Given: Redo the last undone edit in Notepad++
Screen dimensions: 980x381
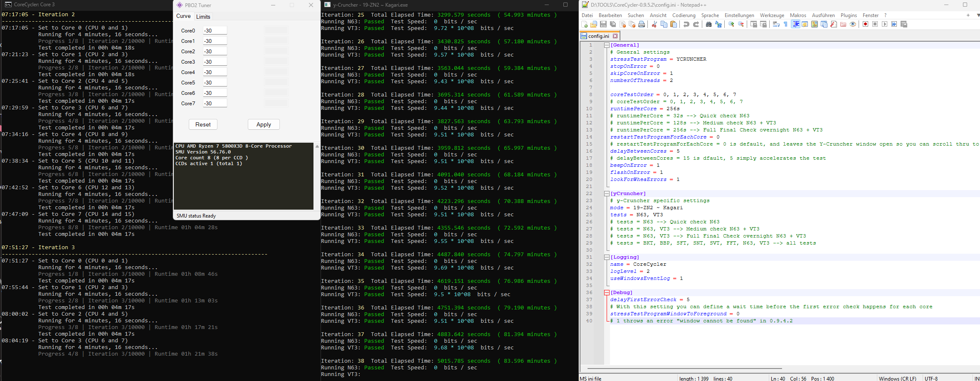Looking at the screenshot, I should (696, 24).
